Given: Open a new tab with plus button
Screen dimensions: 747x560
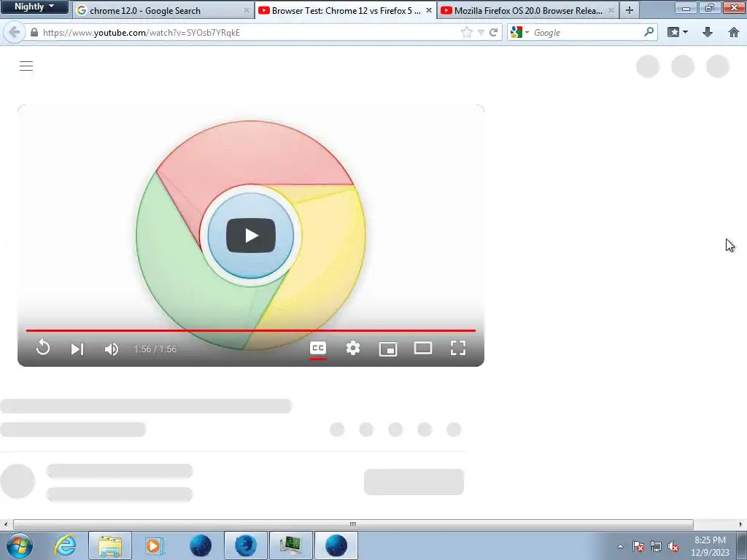Looking at the screenshot, I should click(x=630, y=10).
